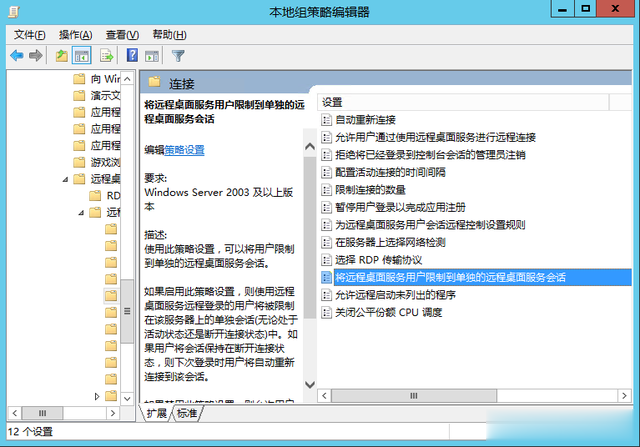Click the settings list scroll left arrow
This screenshot has width=640, height=447.
point(324,396)
